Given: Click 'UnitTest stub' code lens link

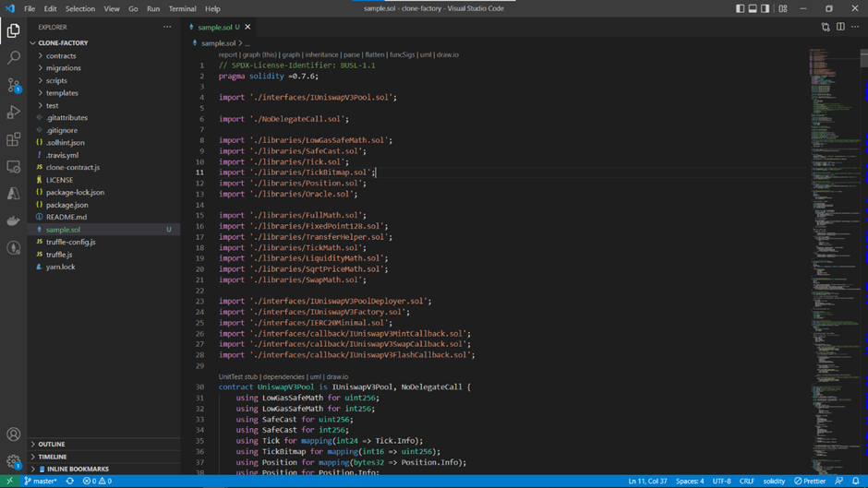Looking at the screenshot, I should [238, 376].
